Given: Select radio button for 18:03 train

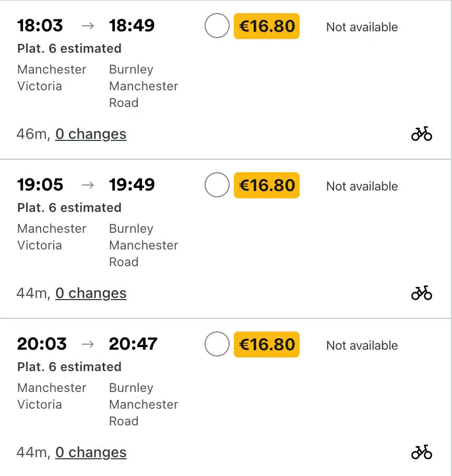Looking at the screenshot, I should [217, 26].
